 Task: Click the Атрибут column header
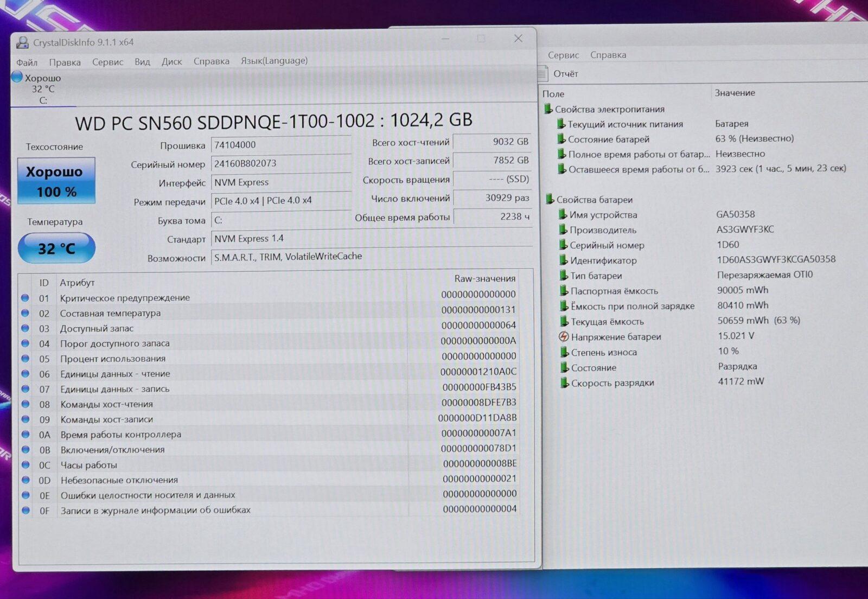click(x=77, y=283)
